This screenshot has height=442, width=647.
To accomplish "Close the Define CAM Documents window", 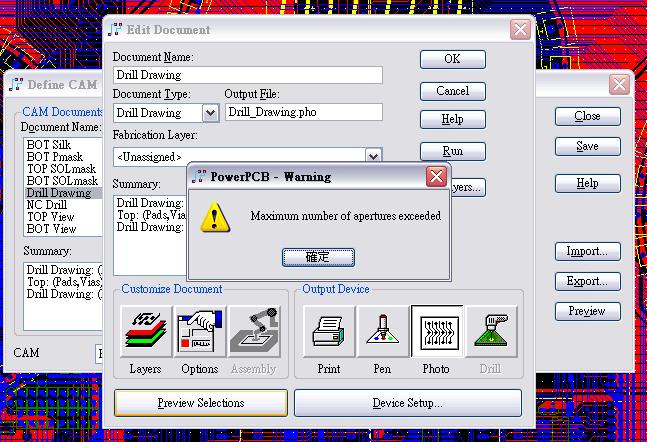I will (x=619, y=85).
